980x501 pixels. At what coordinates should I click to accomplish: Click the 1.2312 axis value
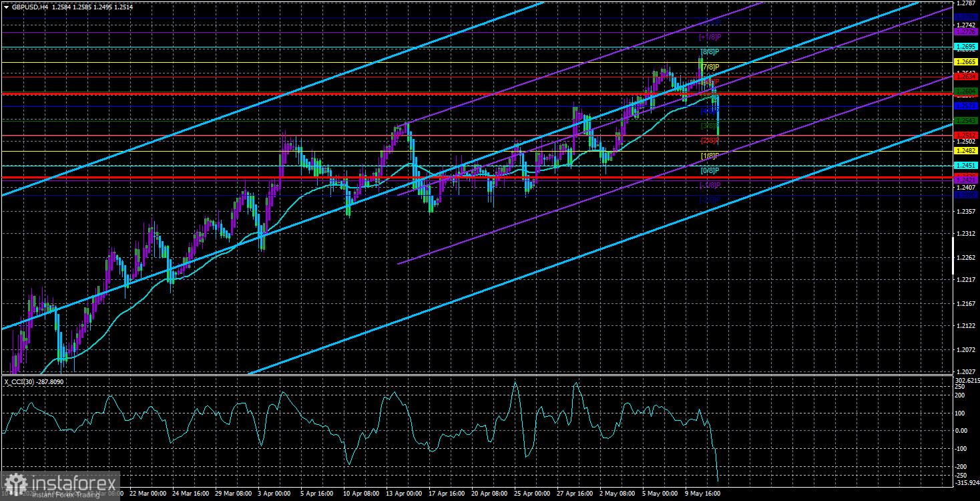tap(967, 234)
